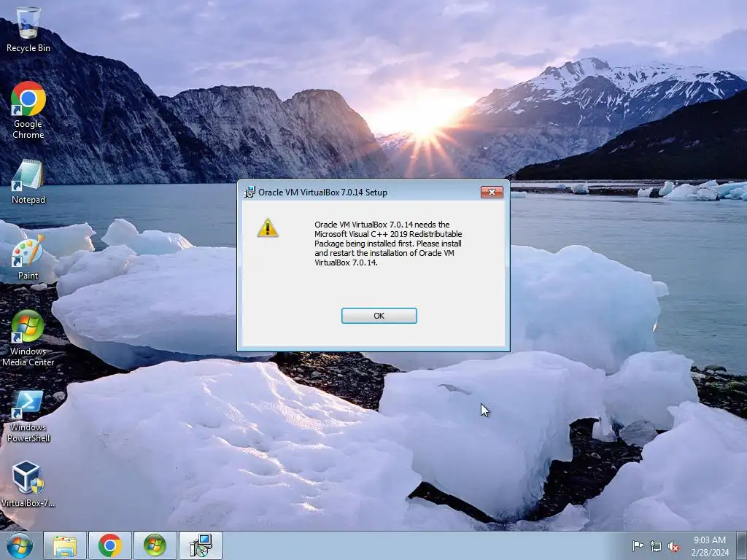
Task: Click the muted volume icon in tray
Action: pyautogui.click(x=673, y=546)
